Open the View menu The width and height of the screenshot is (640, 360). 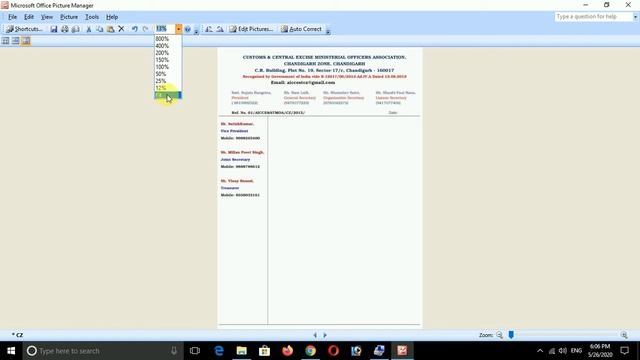click(x=47, y=17)
